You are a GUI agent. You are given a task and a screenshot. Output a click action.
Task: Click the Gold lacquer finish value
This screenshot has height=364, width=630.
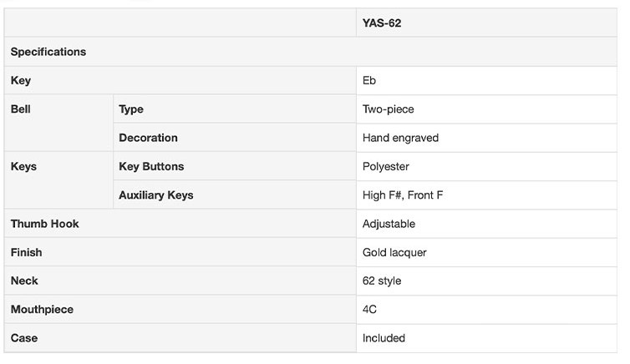tap(394, 252)
